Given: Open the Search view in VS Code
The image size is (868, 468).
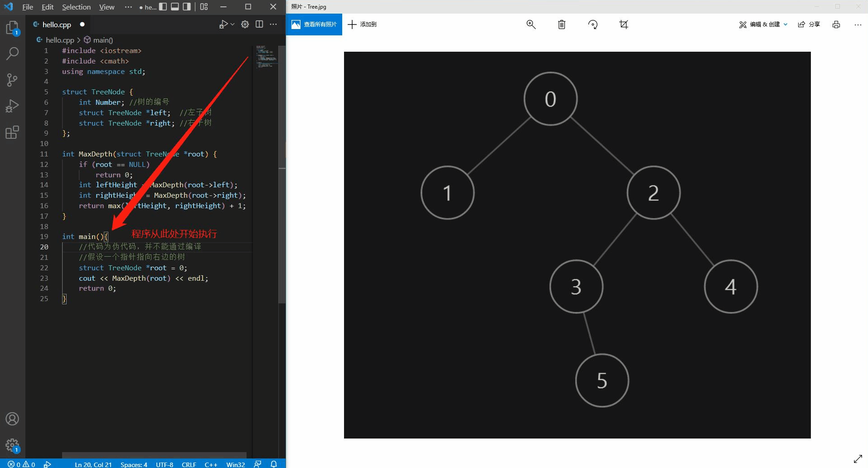Looking at the screenshot, I should click(x=12, y=54).
